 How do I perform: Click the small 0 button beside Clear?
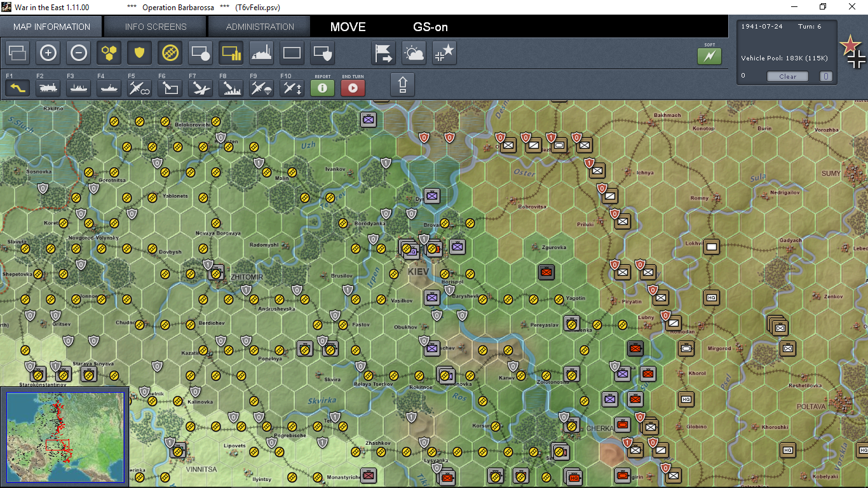[x=825, y=76]
